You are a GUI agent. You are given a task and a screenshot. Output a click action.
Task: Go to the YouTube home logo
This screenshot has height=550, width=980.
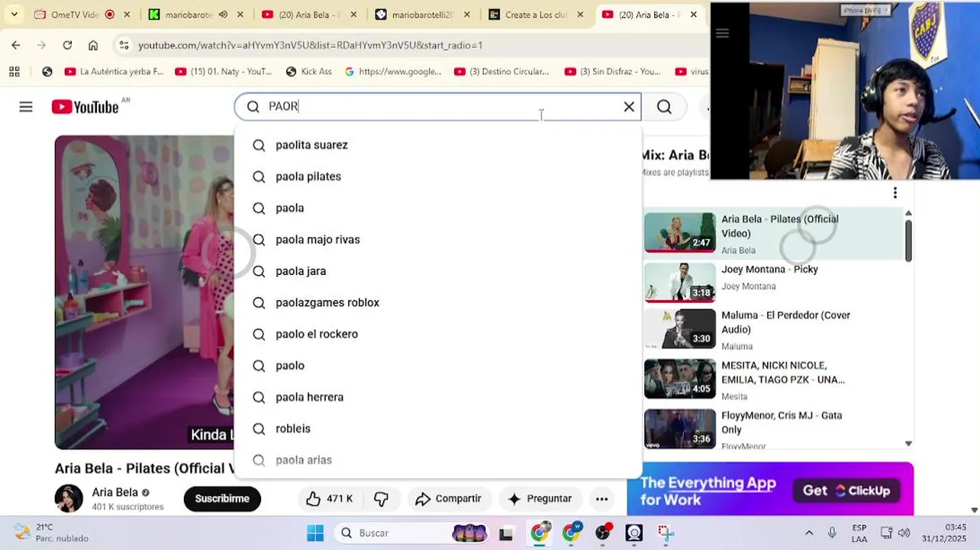pyautogui.click(x=85, y=107)
